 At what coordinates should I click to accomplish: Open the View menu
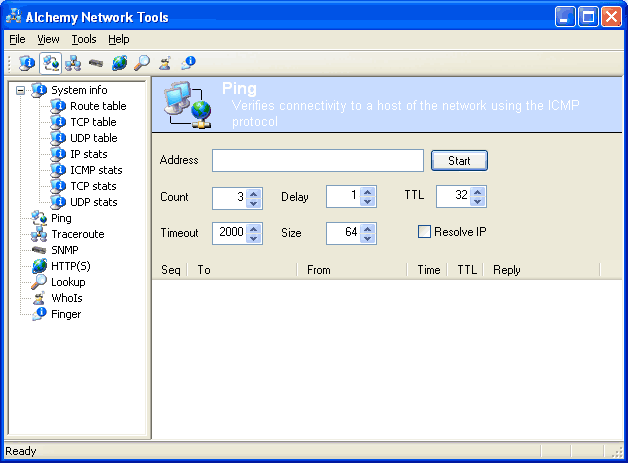pyautogui.click(x=48, y=39)
